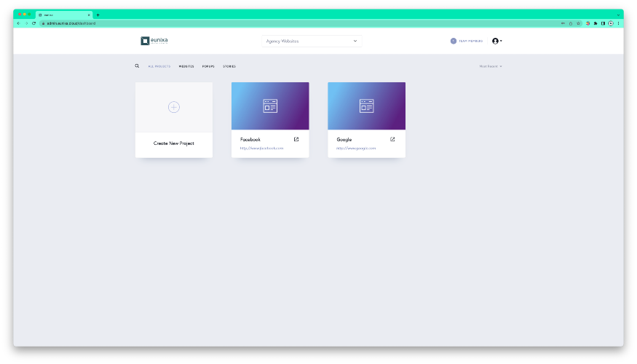Open the google.com URL link
The width and height of the screenshot is (637, 364).
pos(356,149)
